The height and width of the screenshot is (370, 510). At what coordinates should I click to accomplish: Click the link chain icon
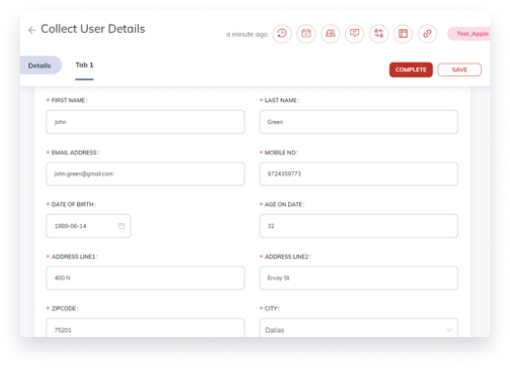click(x=427, y=34)
